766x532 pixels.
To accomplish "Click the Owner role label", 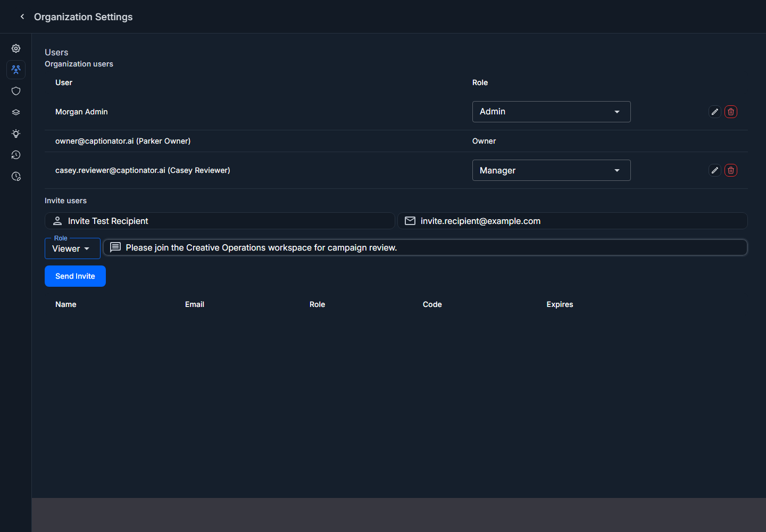I will click(484, 141).
